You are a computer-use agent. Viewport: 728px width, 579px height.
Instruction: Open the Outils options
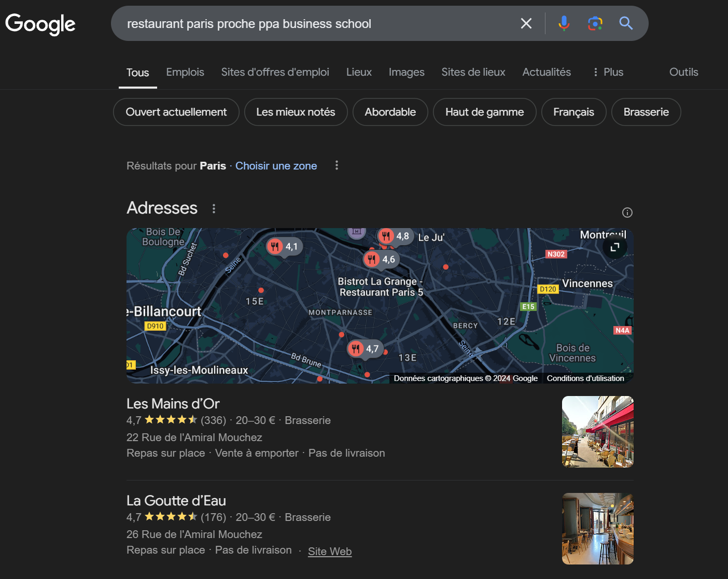683,72
